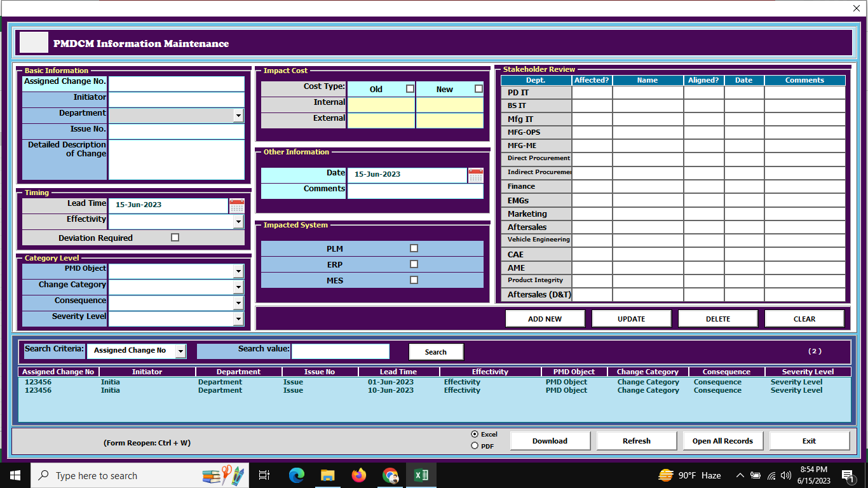This screenshot has width=868, height=488.
Task: Open Google Chrome from the taskbar
Action: 390,475
